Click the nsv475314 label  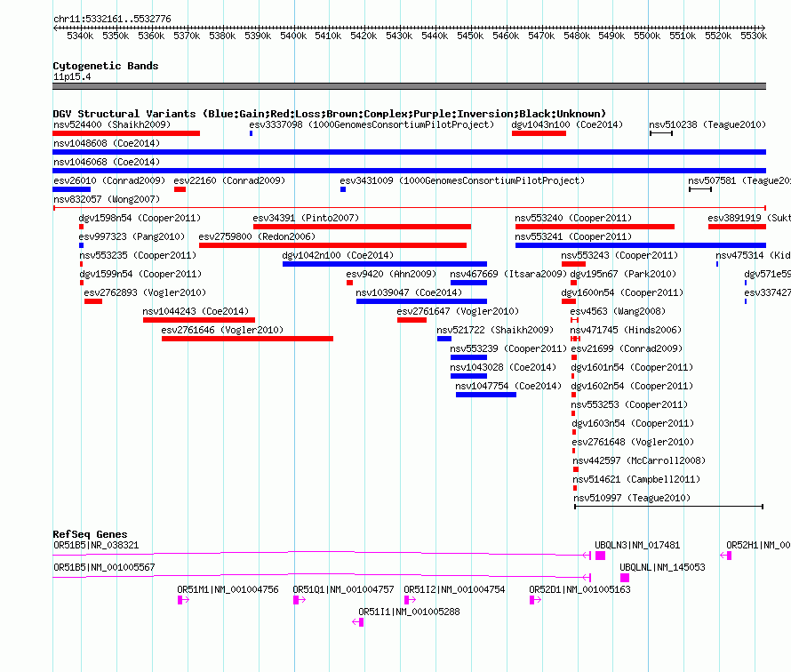pyautogui.click(x=753, y=255)
